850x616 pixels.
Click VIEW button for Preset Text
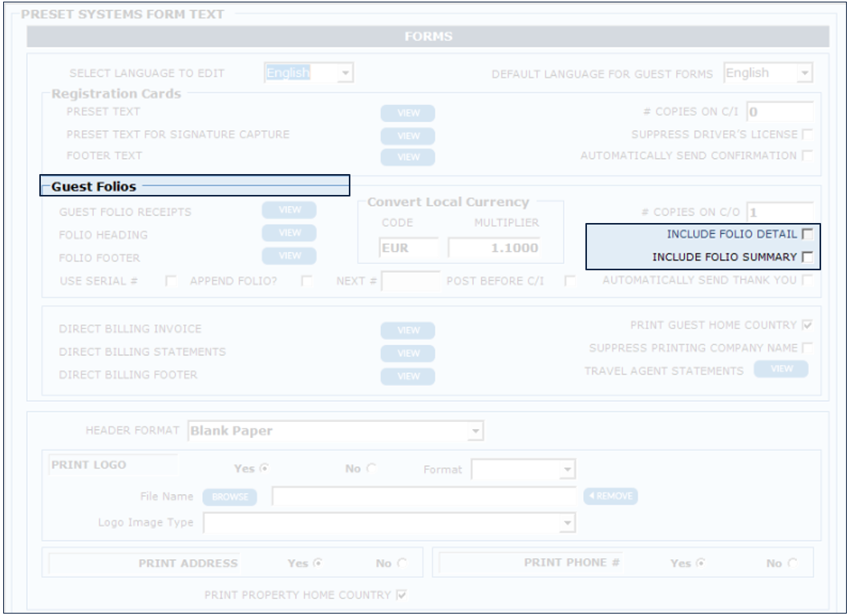pyautogui.click(x=407, y=113)
